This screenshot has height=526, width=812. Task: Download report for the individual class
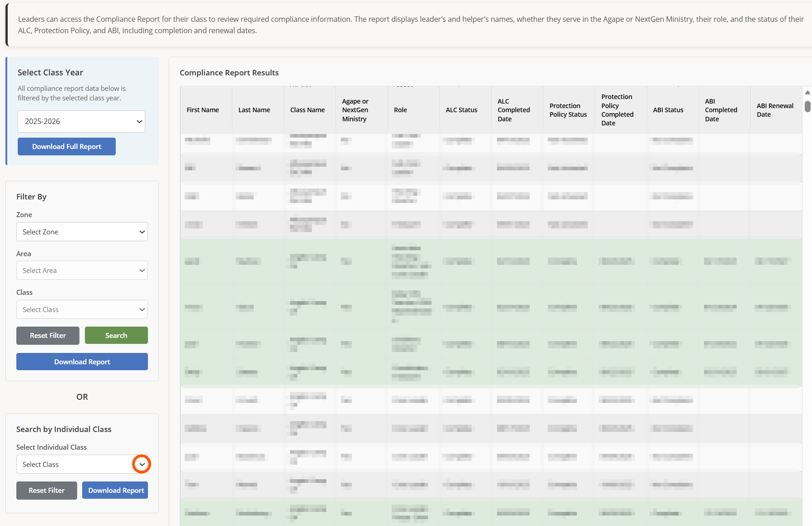click(x=116, y=491)
